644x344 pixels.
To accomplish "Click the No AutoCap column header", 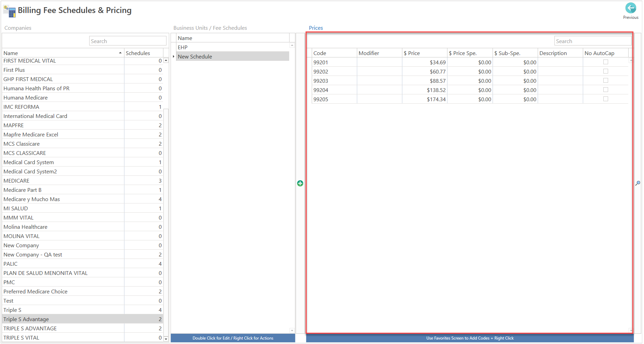I will 605,53.
